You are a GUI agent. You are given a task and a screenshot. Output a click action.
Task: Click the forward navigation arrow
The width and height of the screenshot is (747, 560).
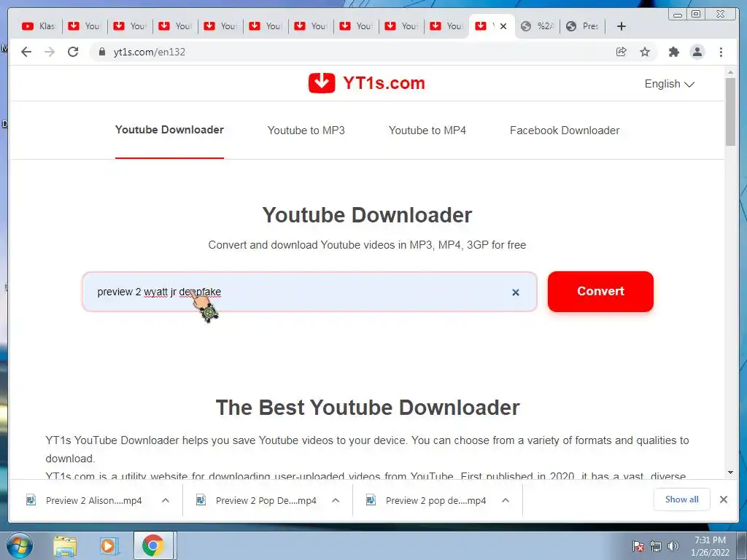(50, 52)
